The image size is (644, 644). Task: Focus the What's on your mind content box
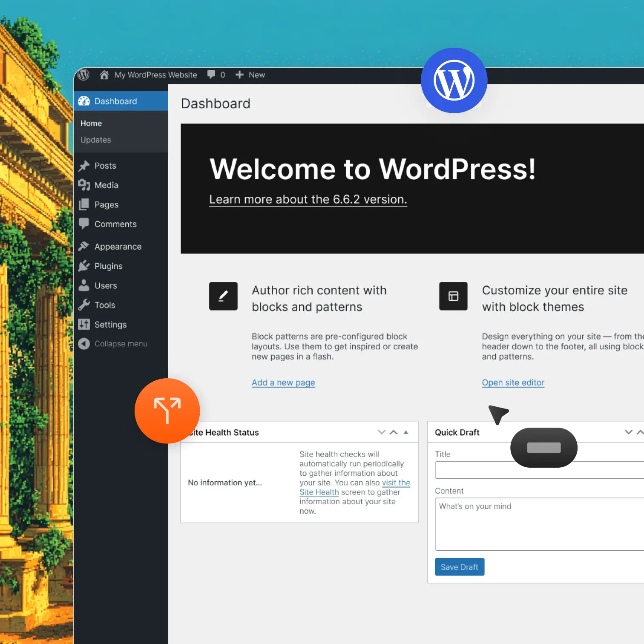click(x=539, y=524)
